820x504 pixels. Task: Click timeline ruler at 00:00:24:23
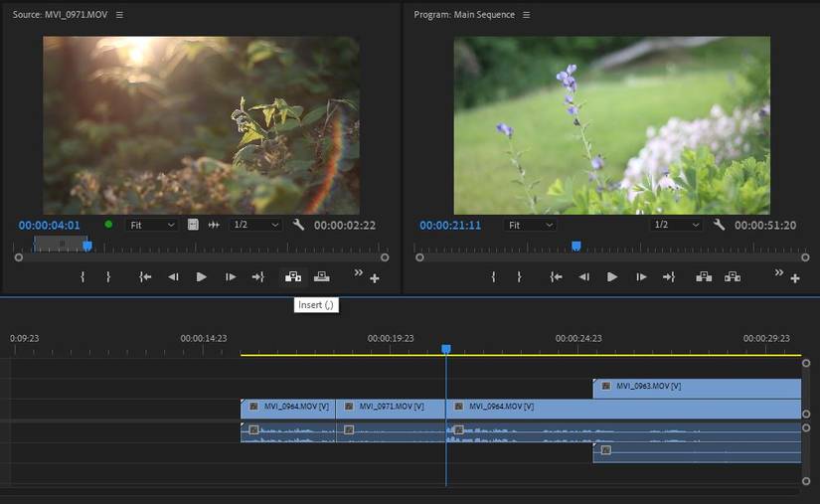pyautogui.click(x=578, y=338)
